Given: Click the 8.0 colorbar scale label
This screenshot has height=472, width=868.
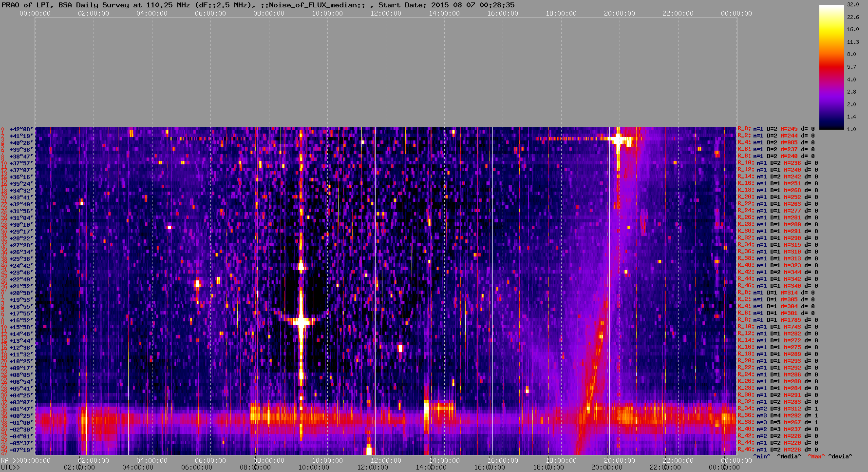Looking at the screenshot, I should click(x=851, y=54).
